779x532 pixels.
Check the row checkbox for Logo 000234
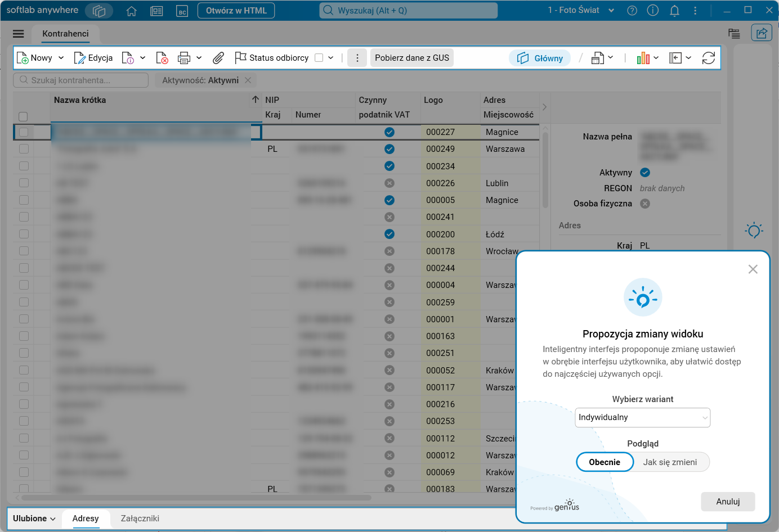click(x=24, y=166)
